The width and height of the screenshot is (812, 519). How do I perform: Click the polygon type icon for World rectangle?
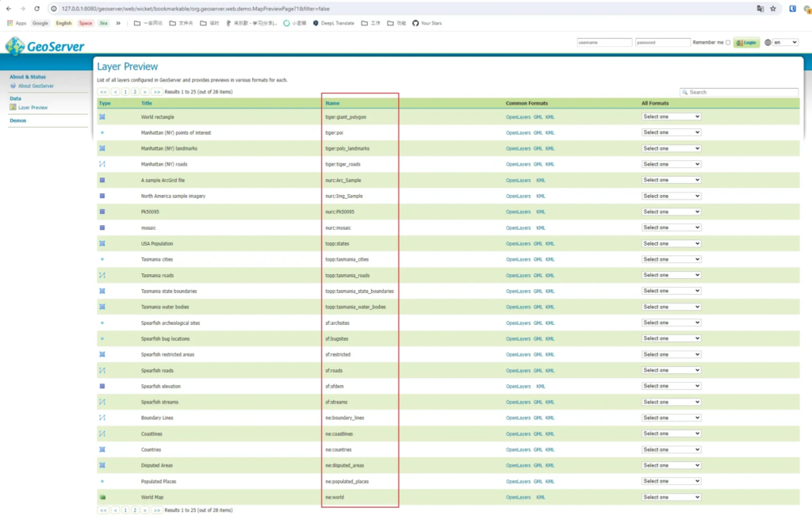102,117
